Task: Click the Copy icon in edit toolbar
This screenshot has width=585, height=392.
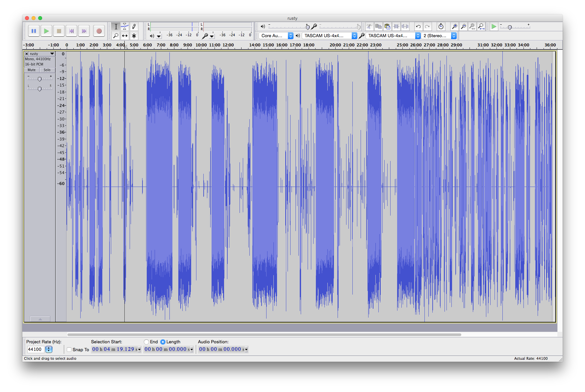Action: (378, 26)
